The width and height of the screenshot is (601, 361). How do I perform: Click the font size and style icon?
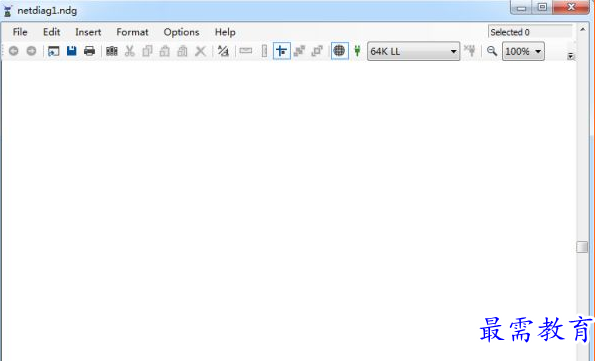(223, 51)
